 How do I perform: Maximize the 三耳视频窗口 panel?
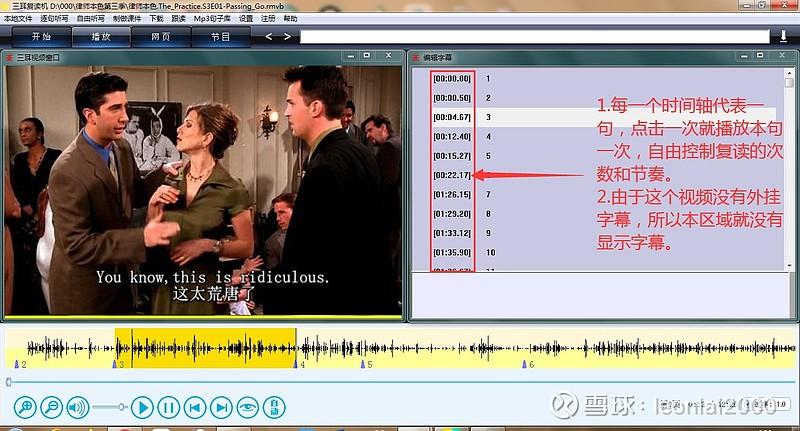pyautogui.click(x=367, y=56)
